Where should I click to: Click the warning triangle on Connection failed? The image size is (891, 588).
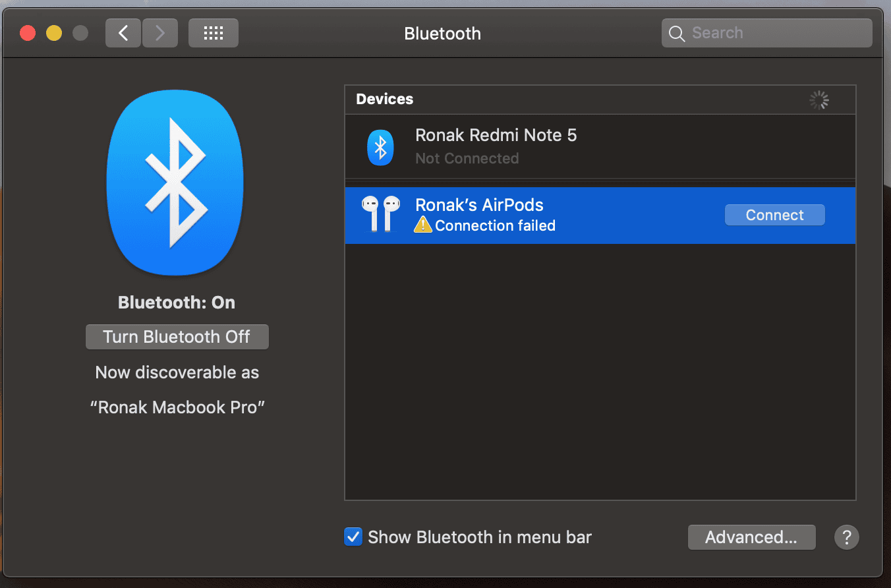click(x=422, y=225)
